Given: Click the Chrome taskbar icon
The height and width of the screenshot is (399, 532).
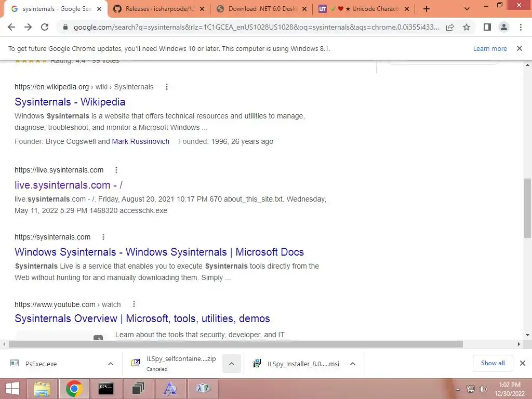Looking at the screenshot, I should (74, 389).
